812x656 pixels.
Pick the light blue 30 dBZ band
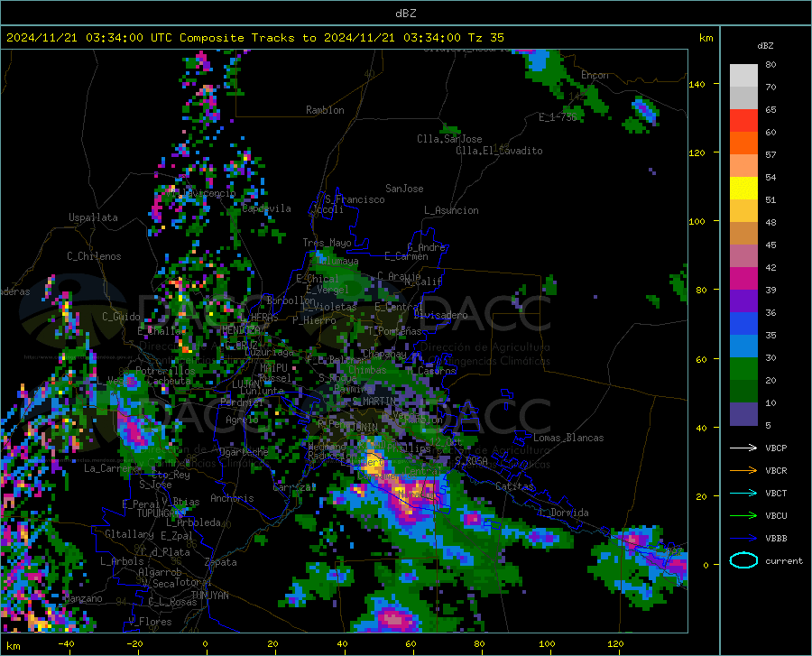tap(743, 346)
